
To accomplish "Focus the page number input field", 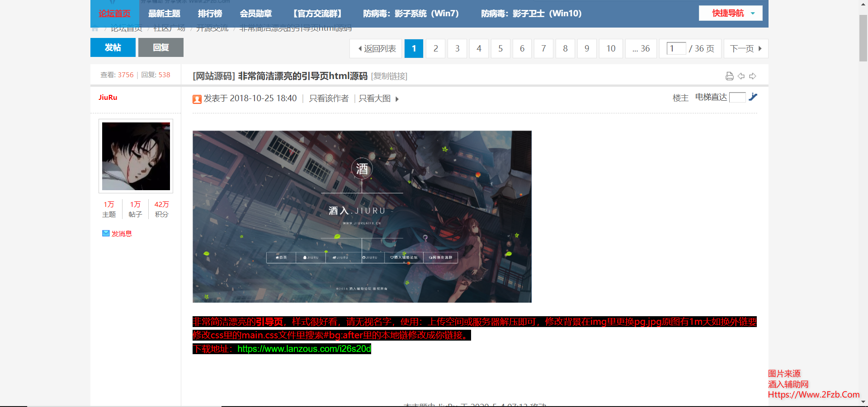I will 676,48.
